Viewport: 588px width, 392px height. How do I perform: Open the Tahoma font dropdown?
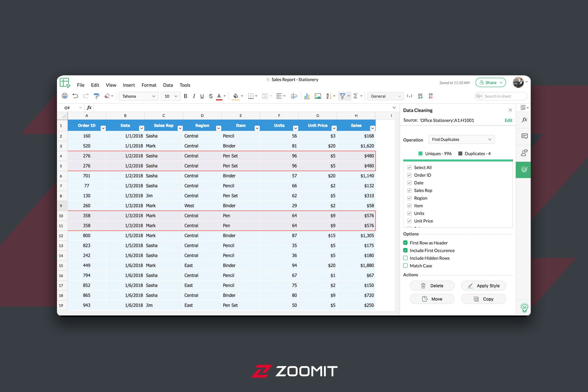click(138, 96)
